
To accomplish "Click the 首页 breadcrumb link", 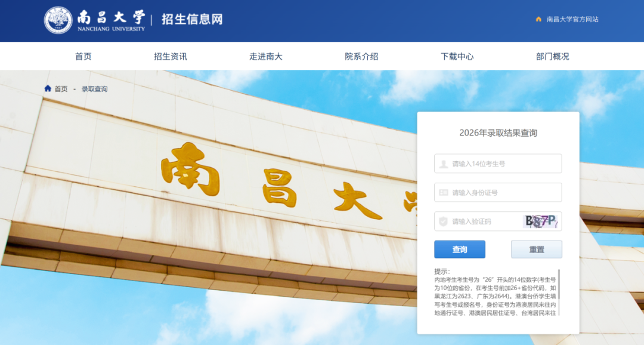I will pyautogui.click(x=61, y=89).
